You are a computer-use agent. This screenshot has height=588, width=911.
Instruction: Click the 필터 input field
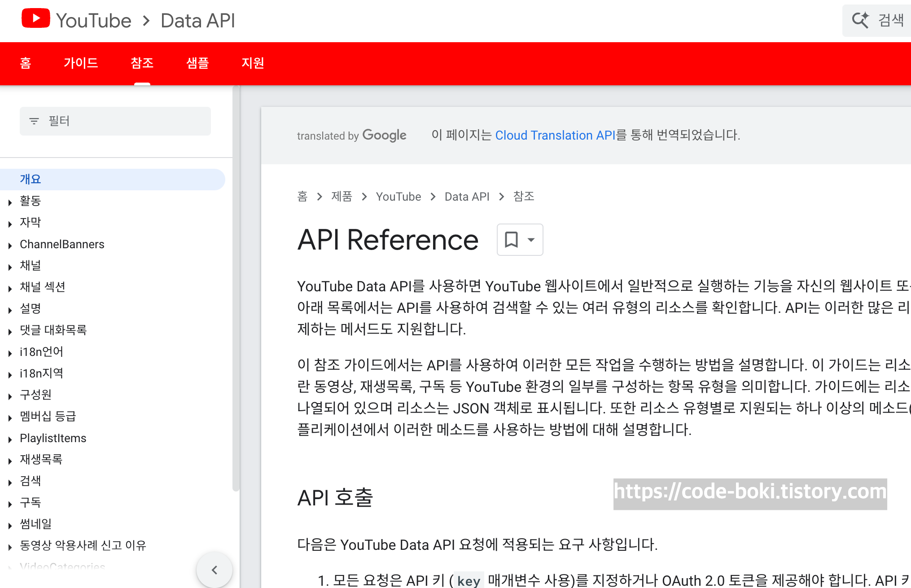coord(126,121)
